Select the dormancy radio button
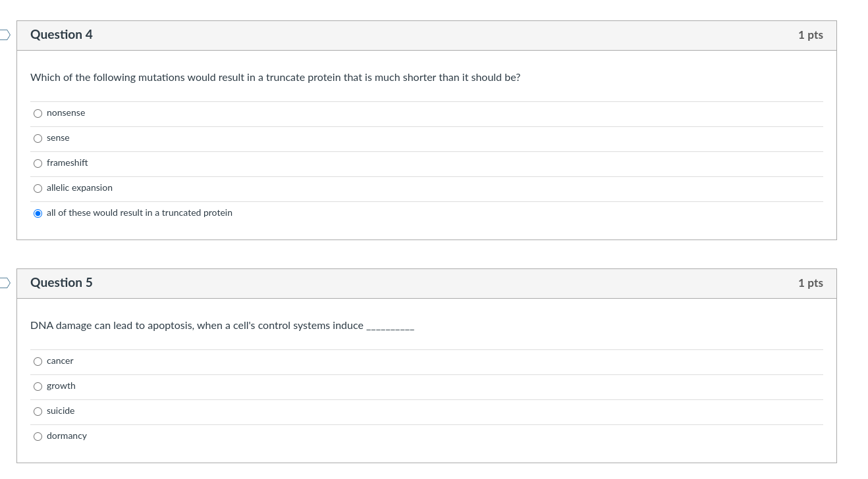 [38, 436]
